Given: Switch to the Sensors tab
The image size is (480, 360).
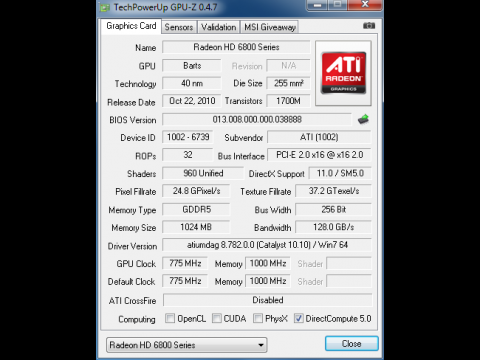Looking at the screenshot, I should [179, 27].
